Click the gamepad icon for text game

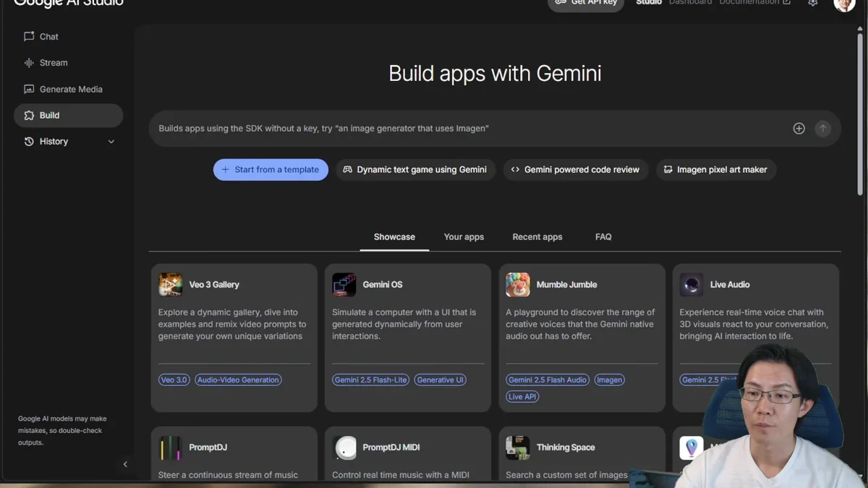(348, 170)
